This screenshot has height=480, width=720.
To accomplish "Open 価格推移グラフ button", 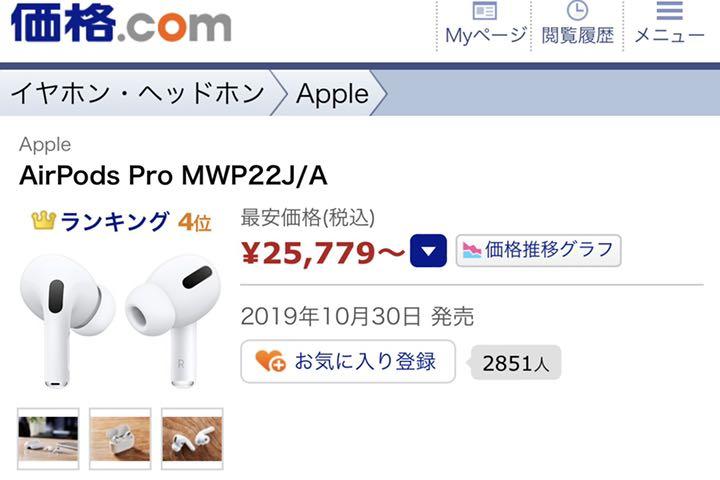I will point(539,251).
